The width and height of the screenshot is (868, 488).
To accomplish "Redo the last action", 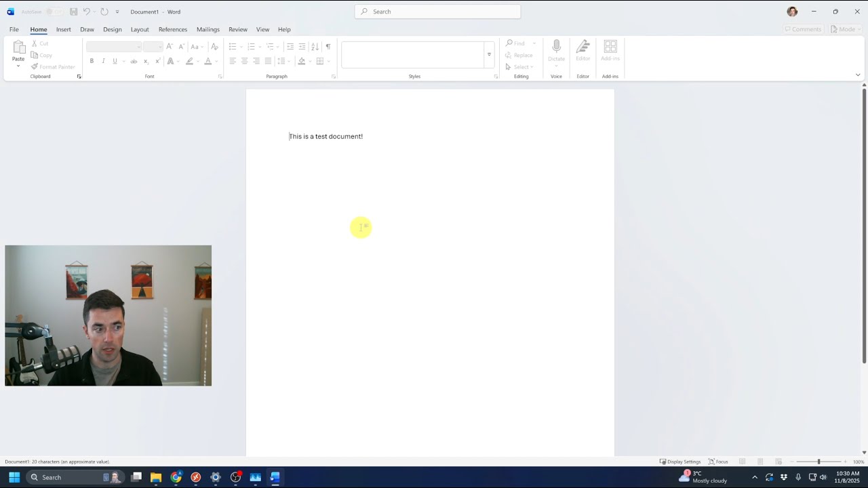I will click(104, 12).
